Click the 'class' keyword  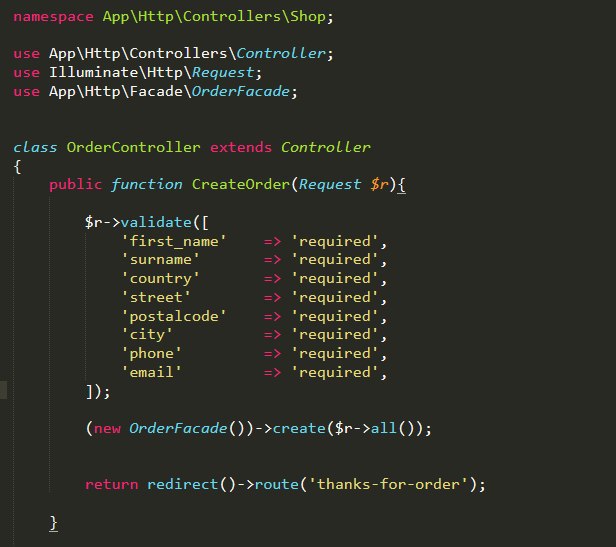[35, 147]
